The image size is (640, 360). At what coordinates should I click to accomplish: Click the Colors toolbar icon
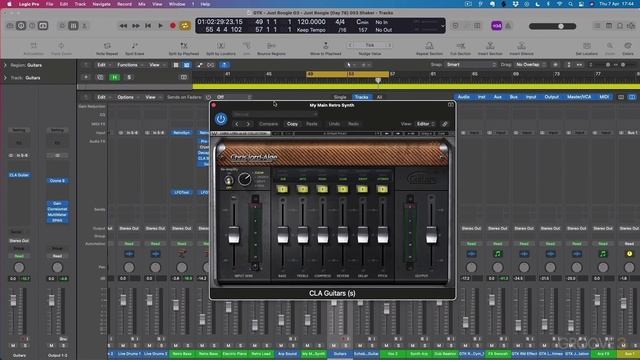pyautogui.click(x=628, y=48)
